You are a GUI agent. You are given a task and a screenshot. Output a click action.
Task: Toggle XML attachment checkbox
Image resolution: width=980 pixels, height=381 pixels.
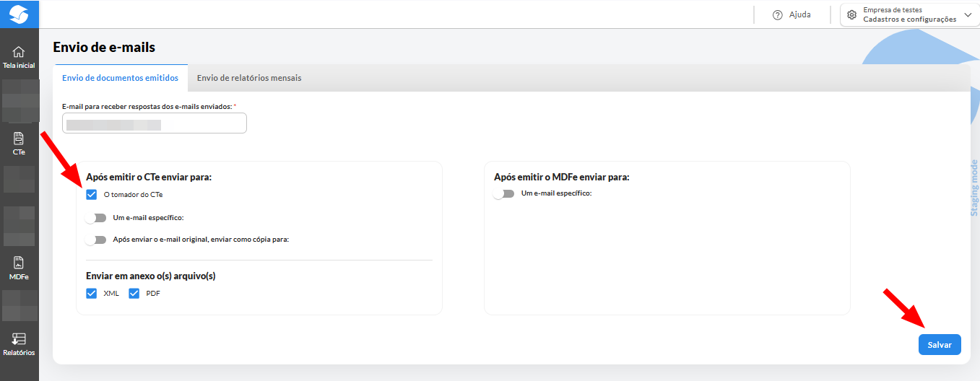(x=92, y=294)
